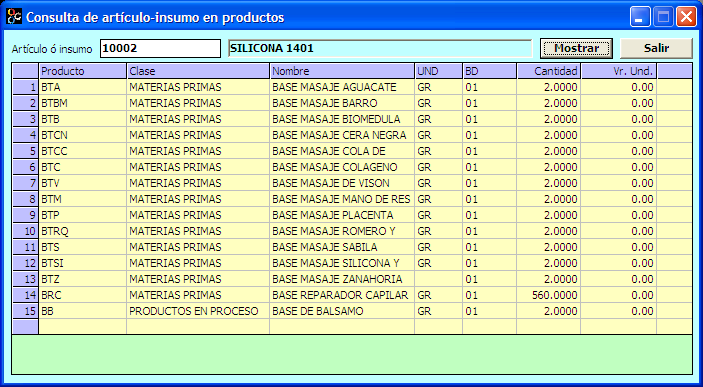Select the Nombre column header
Viewport: 703px width, 387px height.
pyautogui.click(x=342, y=71)
